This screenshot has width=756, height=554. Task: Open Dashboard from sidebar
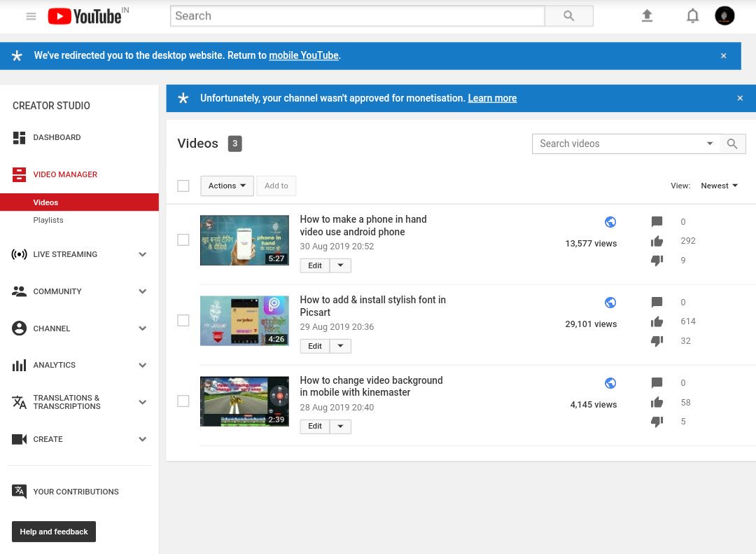(x=57, y=137)
